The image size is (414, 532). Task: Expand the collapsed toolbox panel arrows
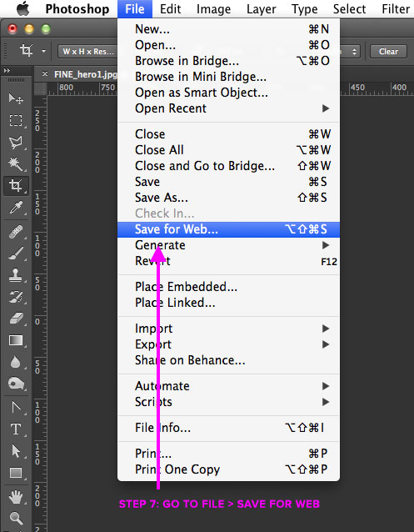pos(7,71)
